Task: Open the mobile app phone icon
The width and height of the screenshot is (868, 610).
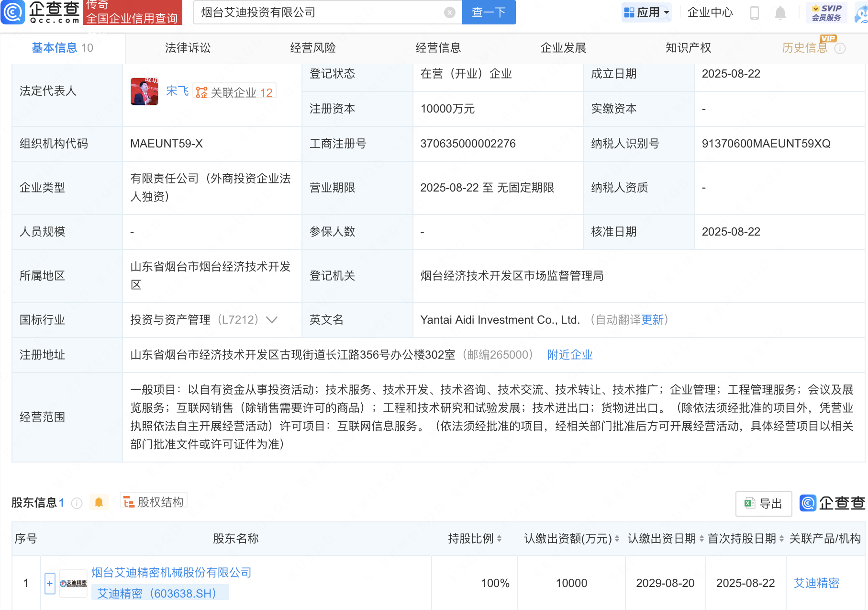Action: [754, 13]
